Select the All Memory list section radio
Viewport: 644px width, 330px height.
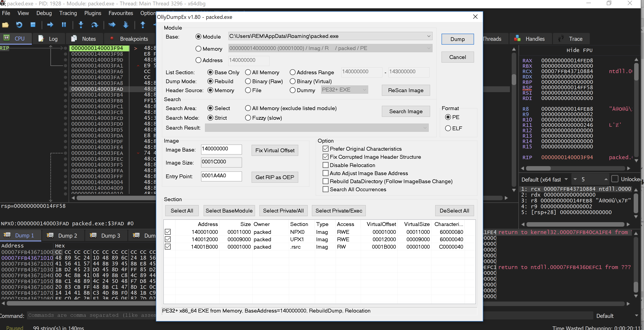pos(248,72)
